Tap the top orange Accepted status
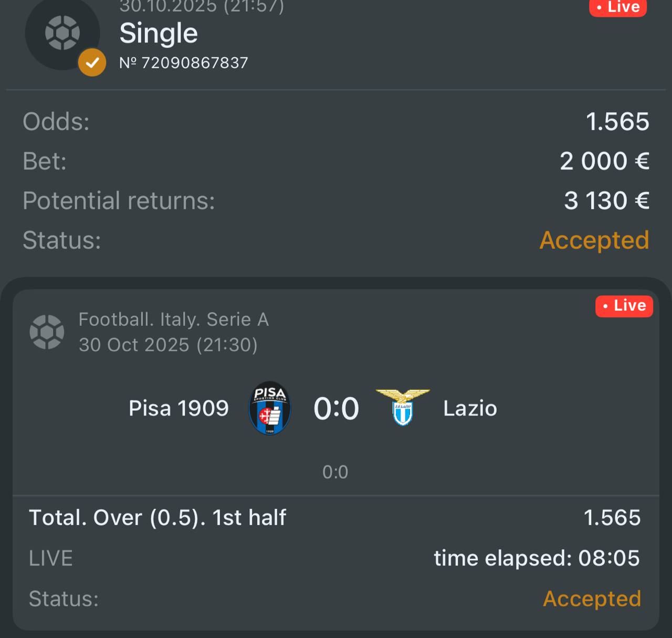The width and height of the screenshot is (672, 638). coord(594,240)
